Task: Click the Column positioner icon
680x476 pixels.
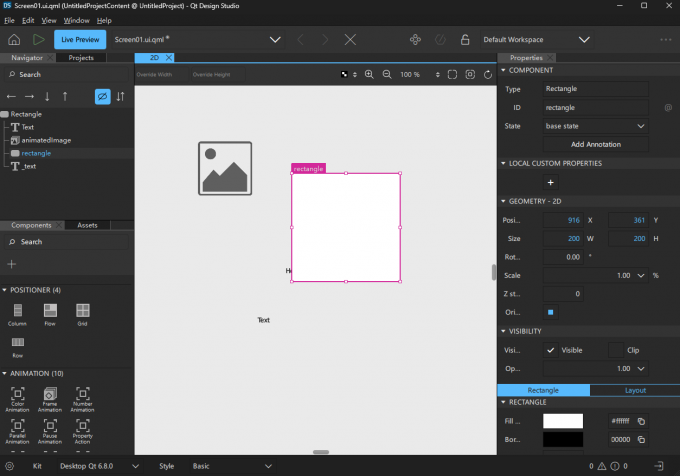Action: pyautogui.click(x=18, y=310)
